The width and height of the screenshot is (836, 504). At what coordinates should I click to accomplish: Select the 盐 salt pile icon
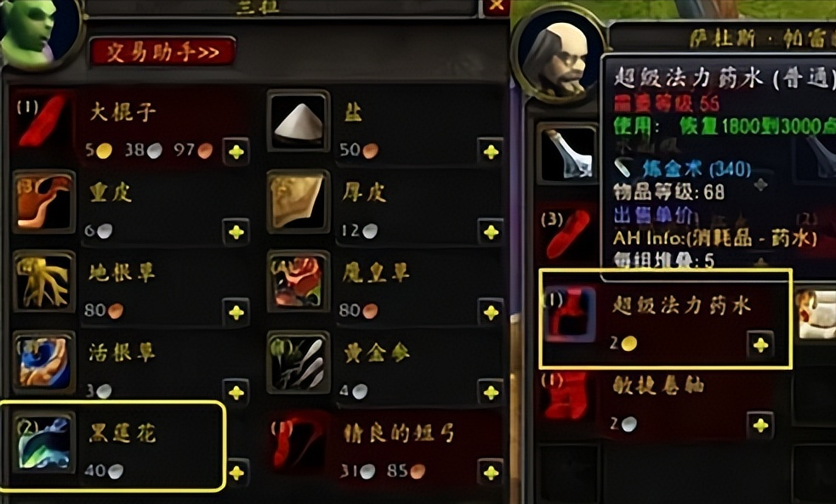(299, 122)
